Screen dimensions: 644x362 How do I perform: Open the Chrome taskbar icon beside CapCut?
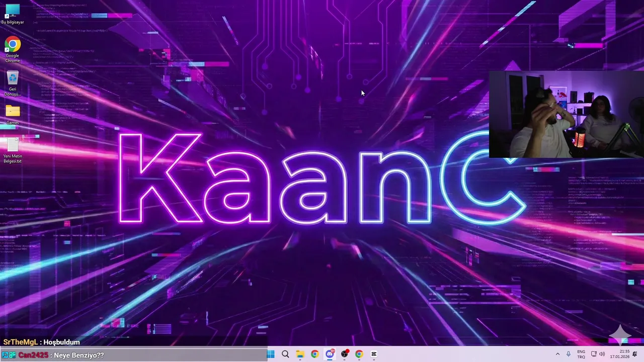[359, 354]
